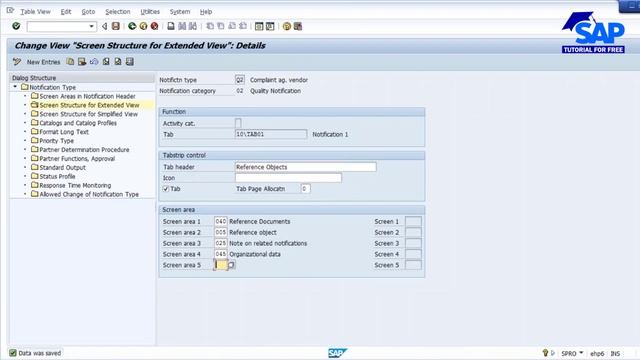Click the Screen area 4 field 045
The width and height of the screenshot is (640, 360).
click(221, 254)
